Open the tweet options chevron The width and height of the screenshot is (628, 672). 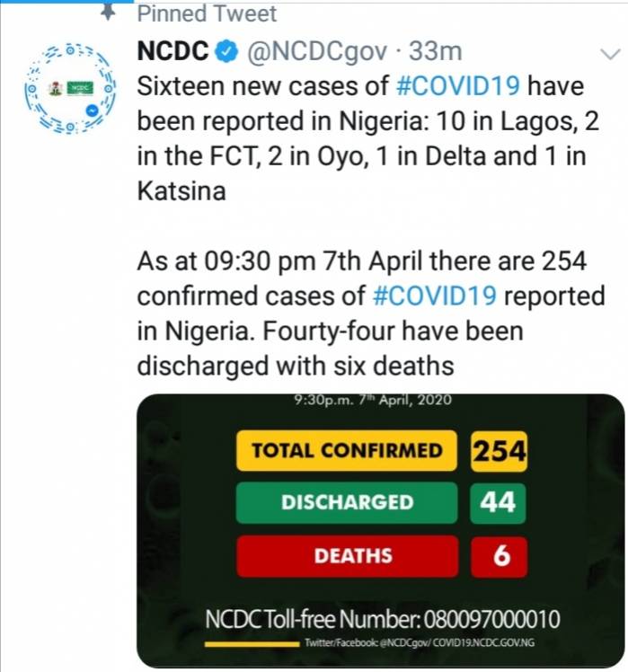coord(610,54)
